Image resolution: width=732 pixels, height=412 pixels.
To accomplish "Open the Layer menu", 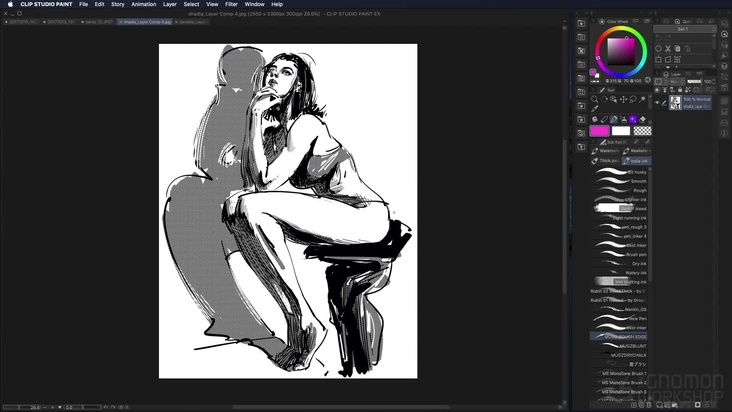I will (170, 4).
